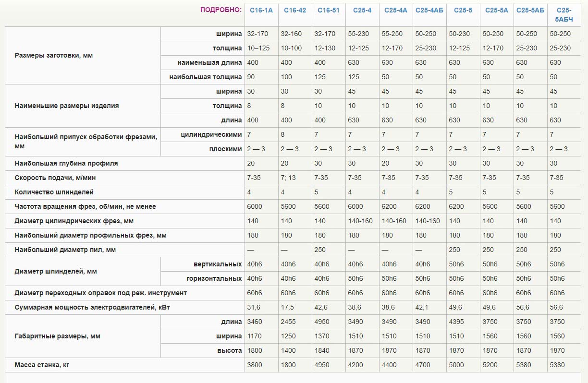The image size is (588, 383).
Task: Select the С25-5АБ header link
Action: pyautogui.click(x=530, y=10)
